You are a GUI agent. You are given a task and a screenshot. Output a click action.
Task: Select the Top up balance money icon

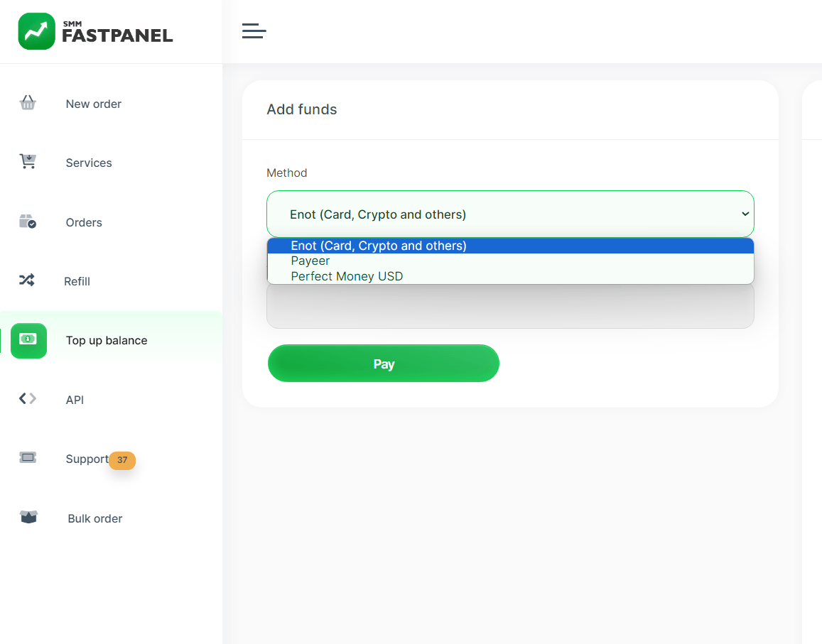[27, 340]
